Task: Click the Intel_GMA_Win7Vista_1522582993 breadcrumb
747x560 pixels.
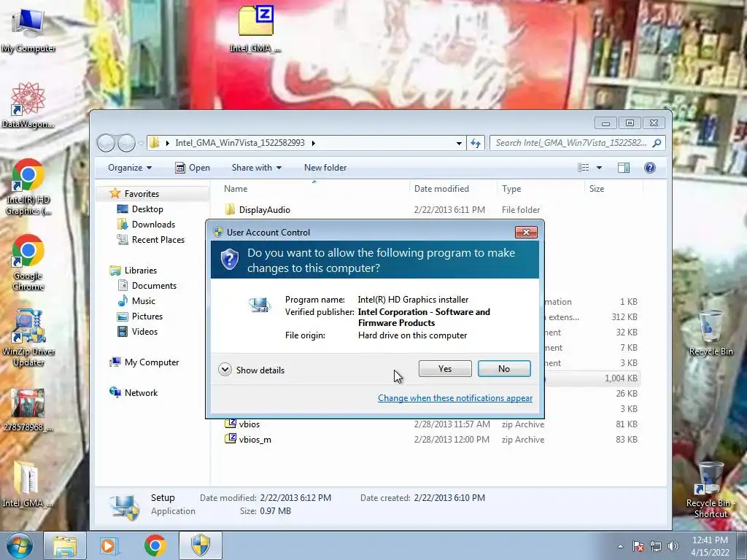Action: (239, 143)
